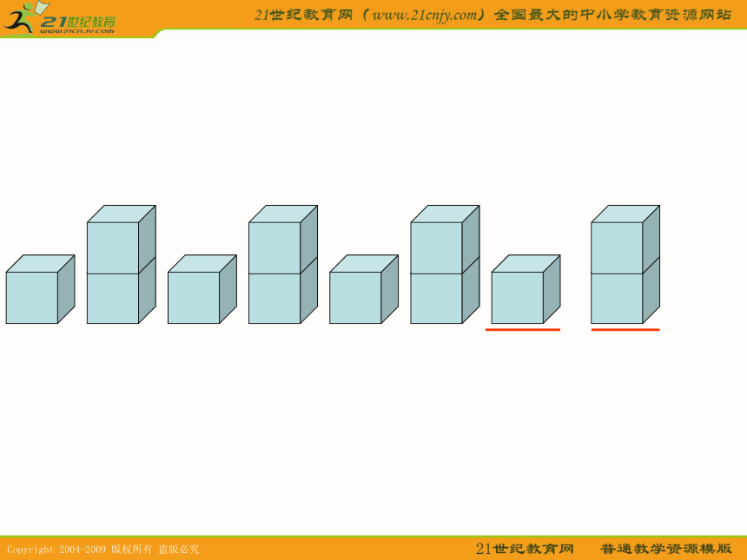Select the single cube above the red underline
The height and width of the screenshot is (560, 747).
coord(526,289)
